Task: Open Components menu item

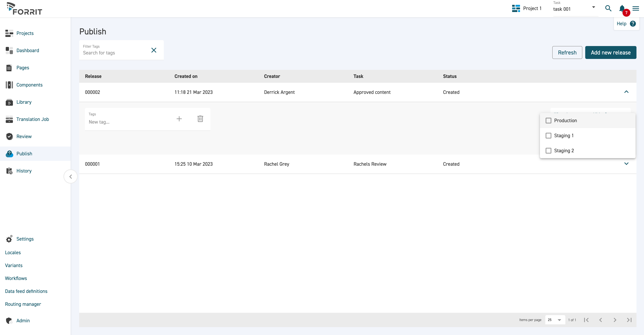Action: click(x=30, y=85)
